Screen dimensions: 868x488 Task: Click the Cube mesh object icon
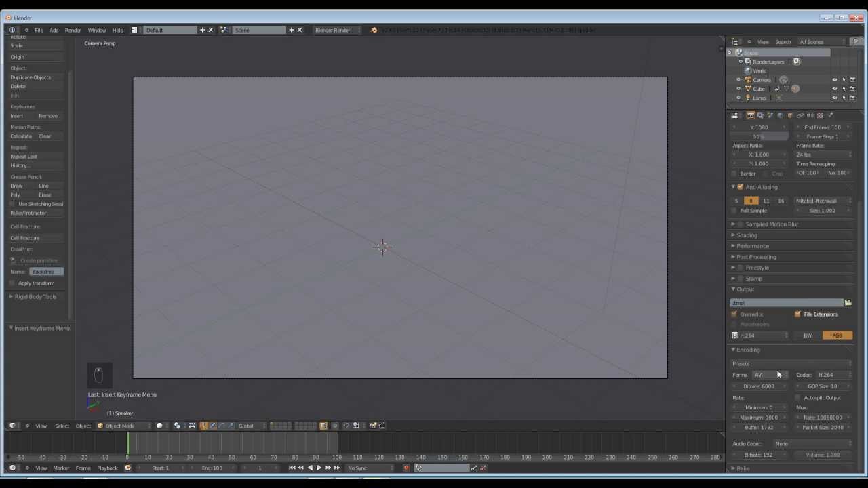pyautogui.click(x=748, y=89)
